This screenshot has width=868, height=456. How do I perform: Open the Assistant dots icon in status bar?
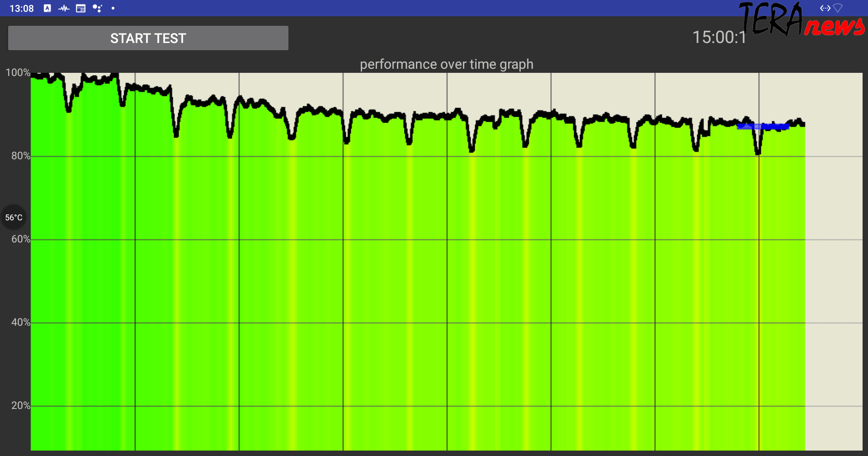(97, 8)
